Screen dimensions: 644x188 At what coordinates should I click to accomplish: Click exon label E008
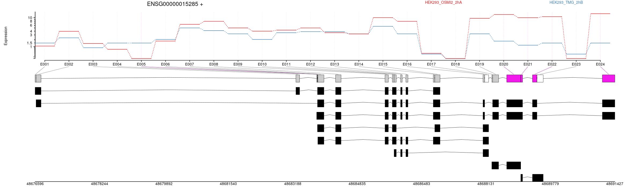(x=214, y=64)
